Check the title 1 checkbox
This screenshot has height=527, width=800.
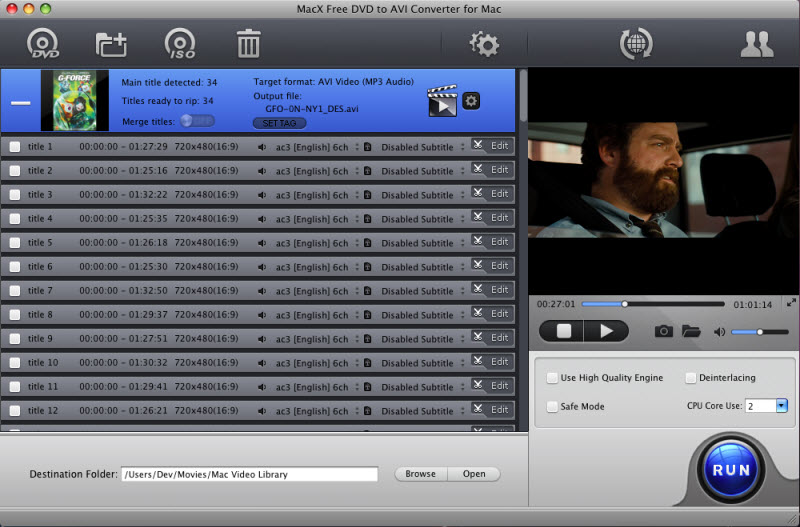[15, 147]
